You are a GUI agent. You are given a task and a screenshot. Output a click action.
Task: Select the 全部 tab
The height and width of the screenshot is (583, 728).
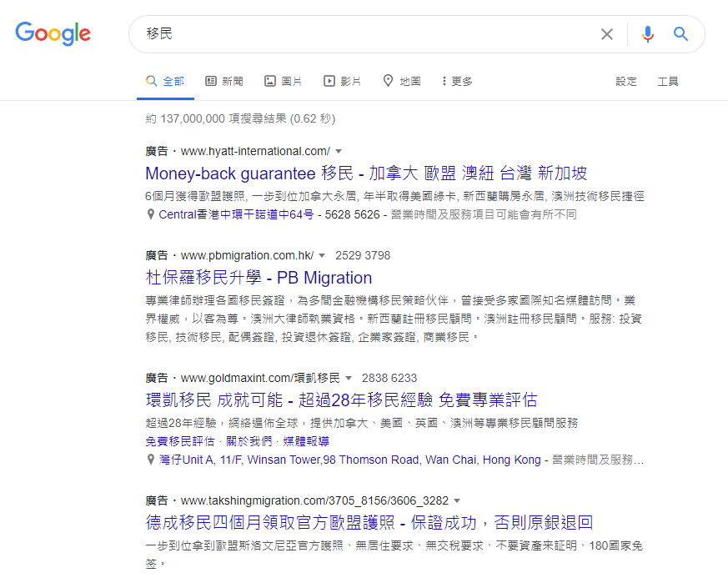point(165,81)
